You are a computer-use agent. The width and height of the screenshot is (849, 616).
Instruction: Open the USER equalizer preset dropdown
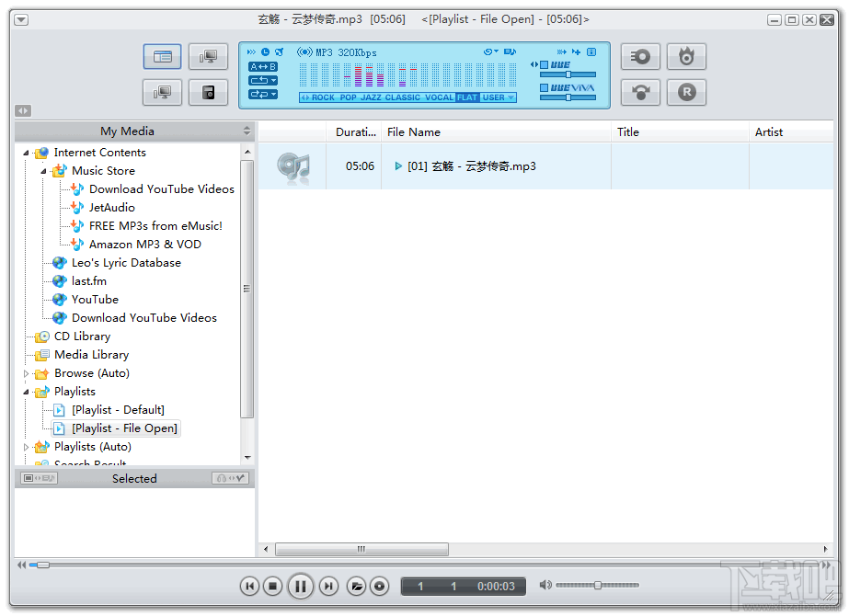click(499, 97)
